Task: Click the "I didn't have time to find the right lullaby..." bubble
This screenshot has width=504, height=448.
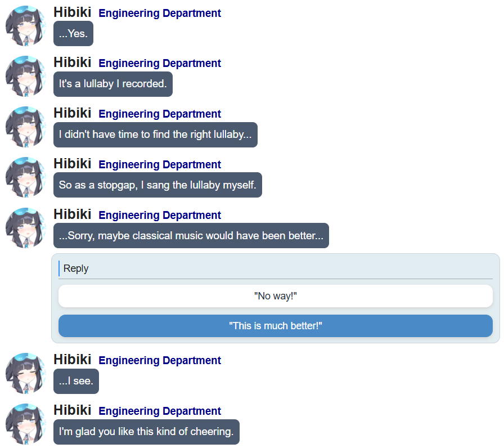Action: pyautogui.click(x=155, y=135)
